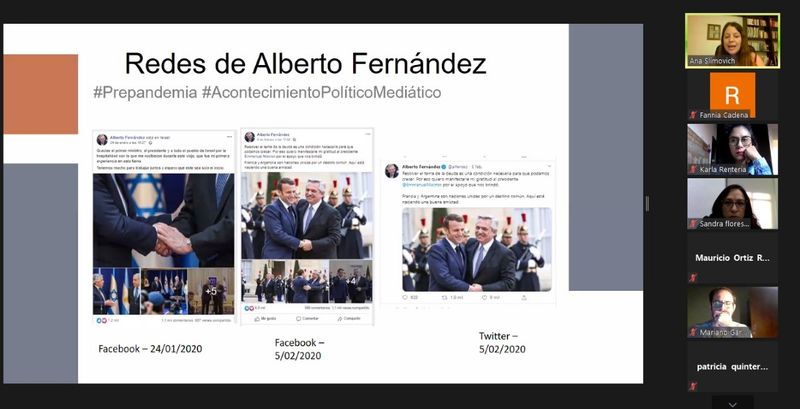The width and height of the screenshot is (800, 409).
Task: Click the muted mic icon under Mauricio Ortiz
Action: [692, 277]
